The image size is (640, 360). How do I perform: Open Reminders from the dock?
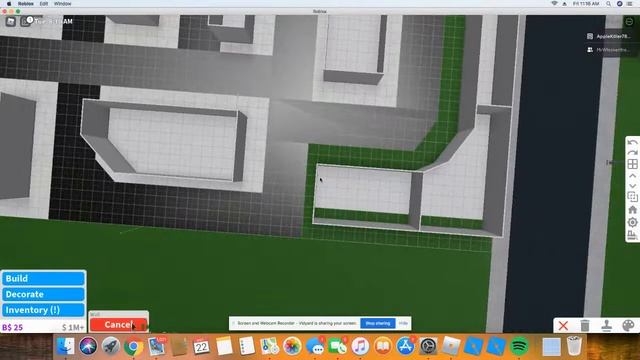[x=247, y=346]
